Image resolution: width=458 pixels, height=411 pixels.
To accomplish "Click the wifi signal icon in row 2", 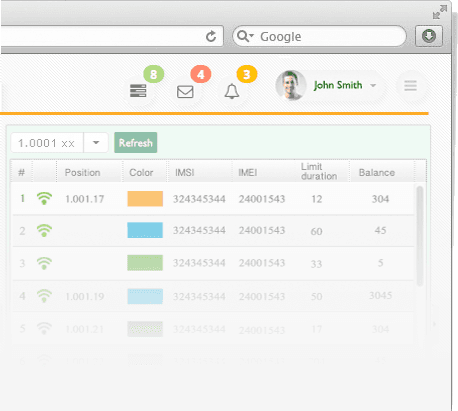I will [44, 230].
